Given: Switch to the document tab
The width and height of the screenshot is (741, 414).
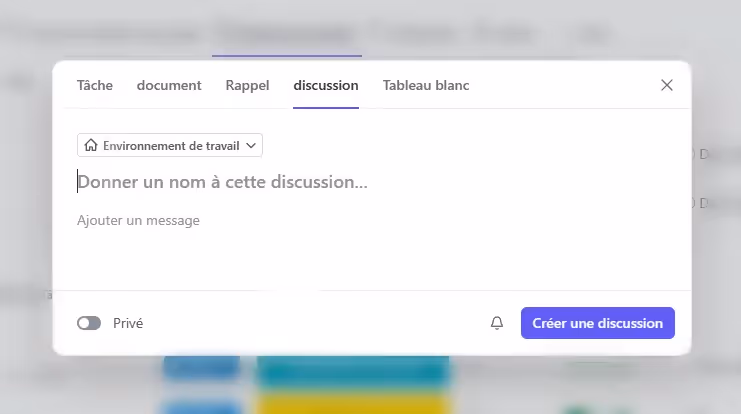Looking at the screenshot, I should tap(169, 85).
